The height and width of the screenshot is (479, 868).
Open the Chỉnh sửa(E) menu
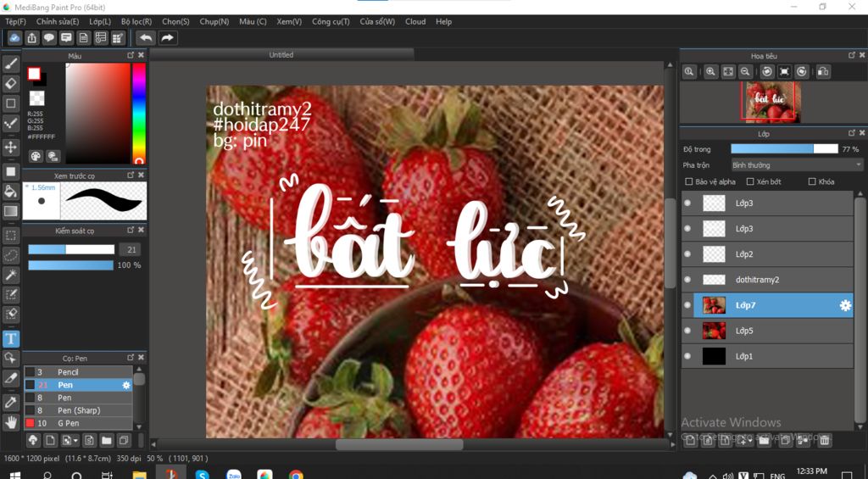coord(58,21)
